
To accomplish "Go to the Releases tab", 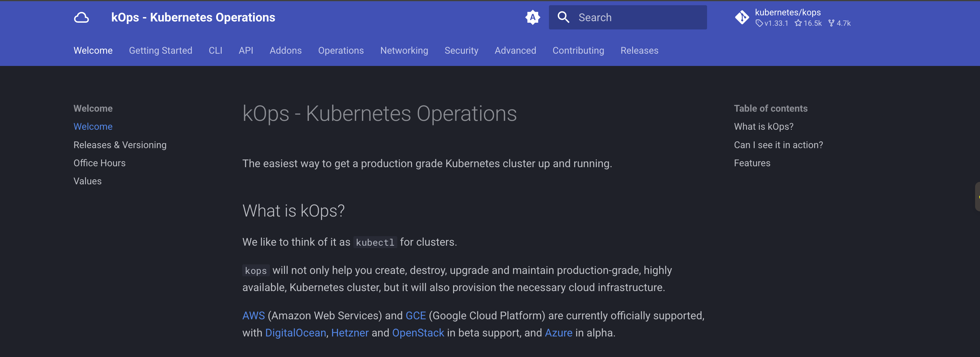I will click(639, 51).
